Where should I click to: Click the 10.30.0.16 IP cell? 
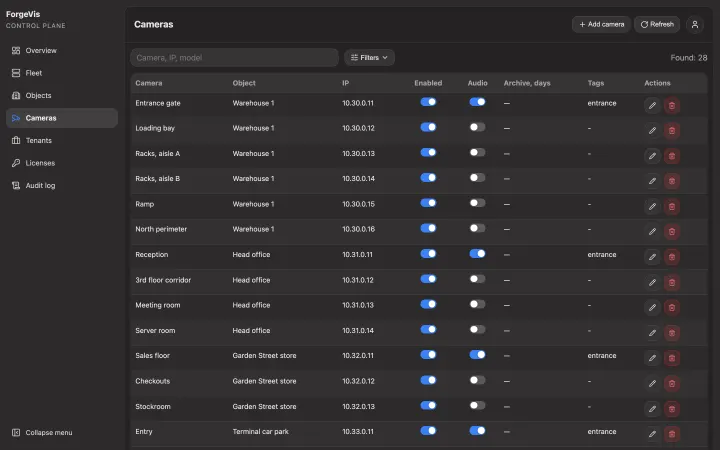pyautogui.click(x=358, y=229)
